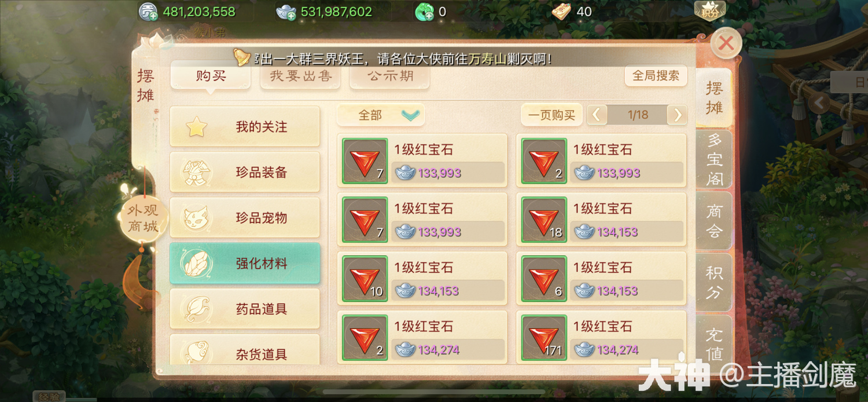Go to previous page arrow
Screen dimensions: 868x402
pos(597,115)
